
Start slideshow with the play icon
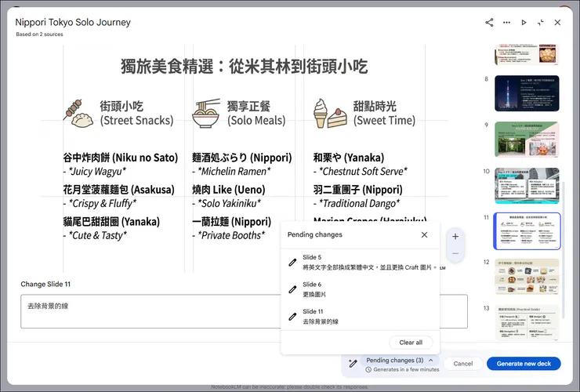(x=524, y=23)
